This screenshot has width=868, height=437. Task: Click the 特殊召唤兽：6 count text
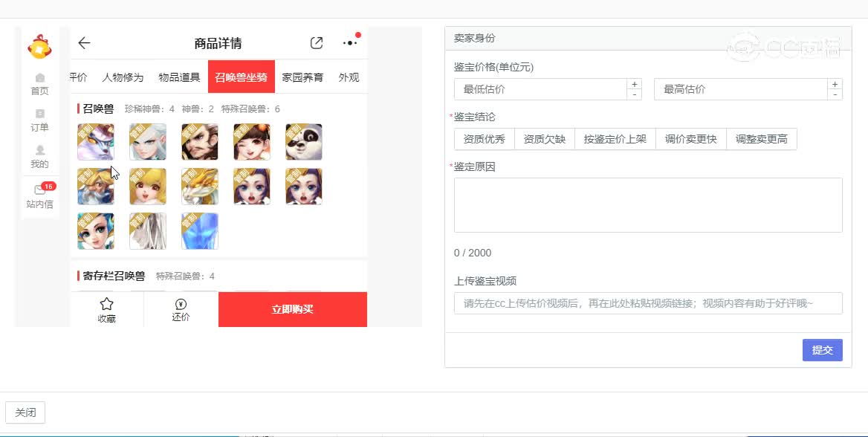(x=250, y=109)
